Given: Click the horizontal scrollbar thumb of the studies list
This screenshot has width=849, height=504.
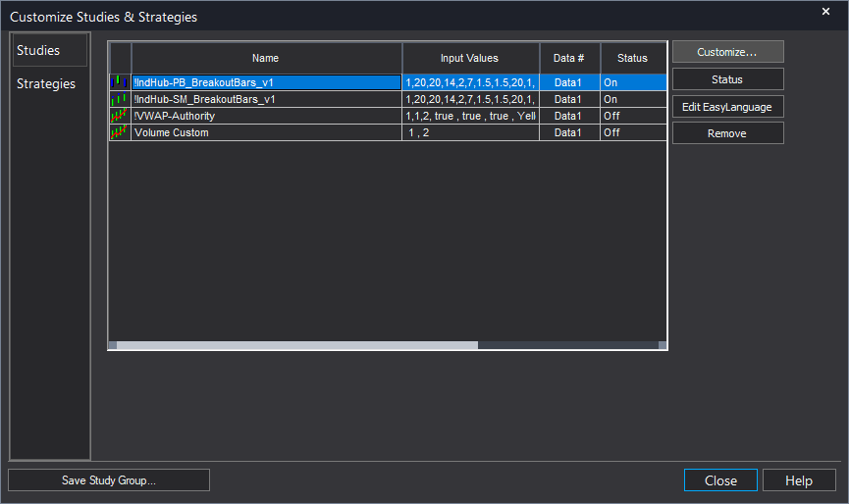Looking at the screenshot, I should (297, 345).
